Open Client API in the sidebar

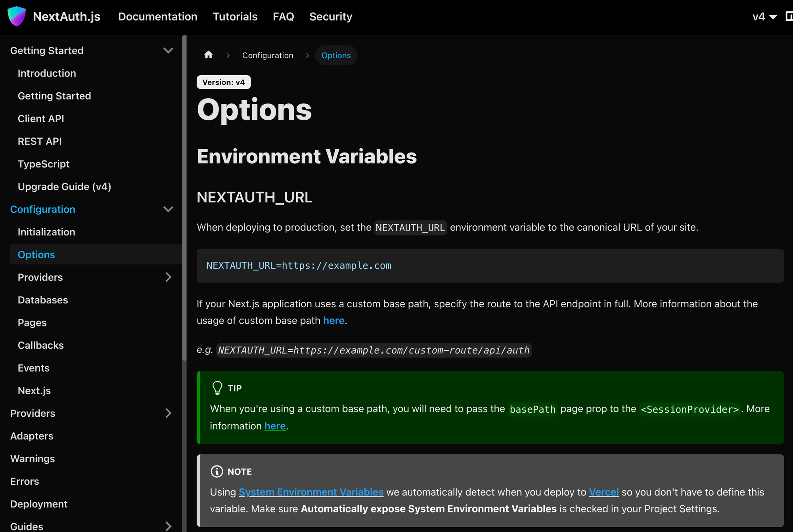41,118
